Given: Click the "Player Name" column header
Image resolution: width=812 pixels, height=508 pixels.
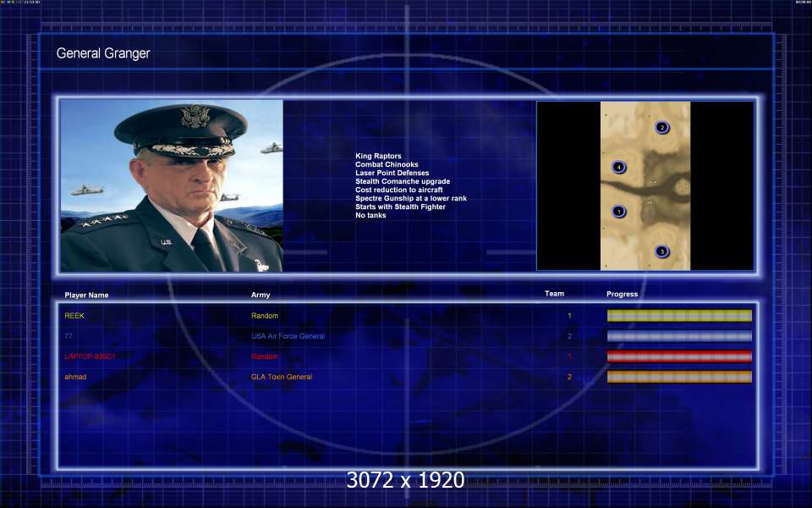Looking at the screenshot, I should (86, 295).
